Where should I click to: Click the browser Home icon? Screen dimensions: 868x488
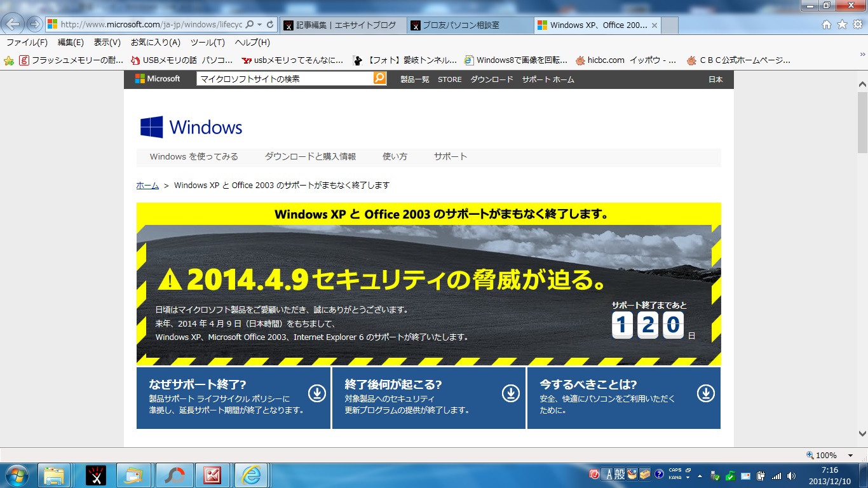point(827,25)
